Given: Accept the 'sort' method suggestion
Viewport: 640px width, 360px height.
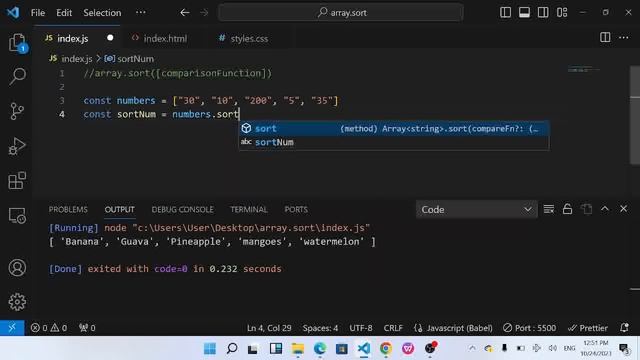Looking at the screenshot, I should [x=394, y=129].
